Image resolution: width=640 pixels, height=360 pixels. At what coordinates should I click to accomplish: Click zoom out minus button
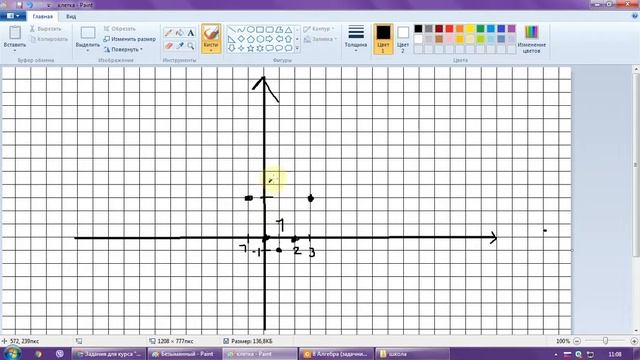coord(577,341)
